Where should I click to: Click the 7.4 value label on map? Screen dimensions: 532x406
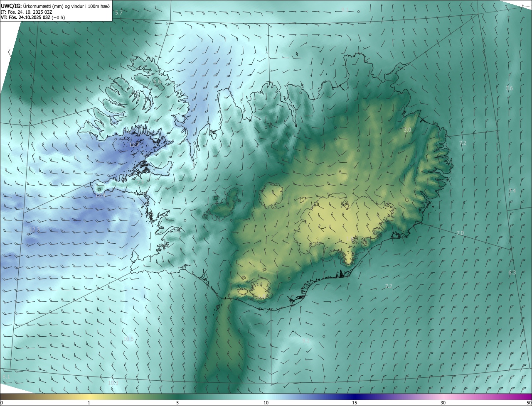pos(512,191)
